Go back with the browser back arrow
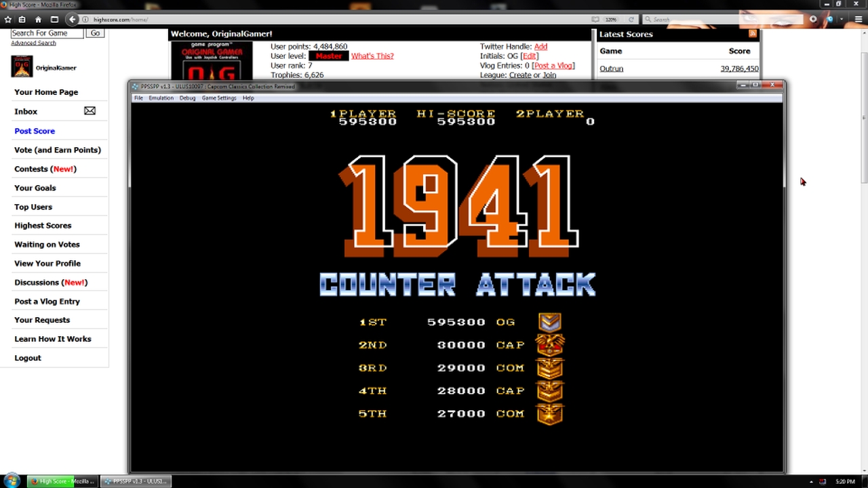 tap(73, 20)
